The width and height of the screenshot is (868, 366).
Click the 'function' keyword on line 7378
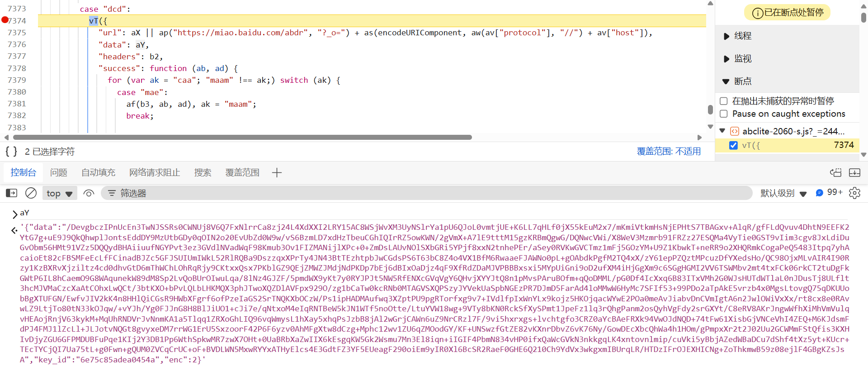click(x=168, y=68)
